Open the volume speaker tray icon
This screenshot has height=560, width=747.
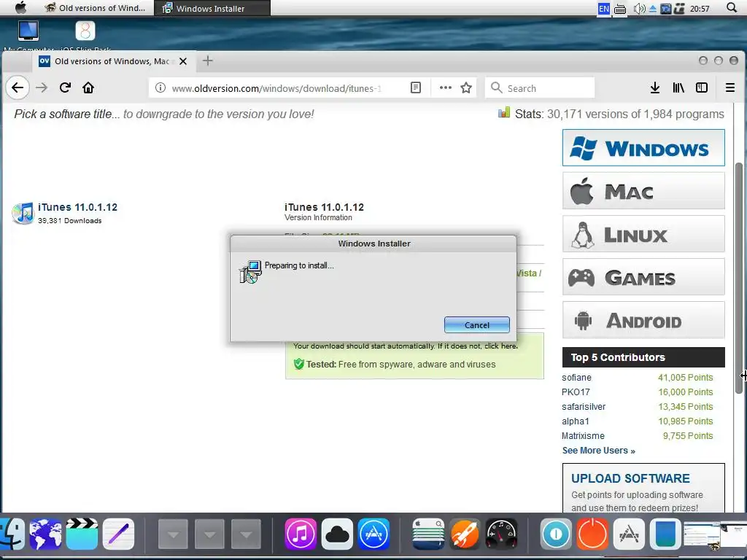(x=639, y=9)
